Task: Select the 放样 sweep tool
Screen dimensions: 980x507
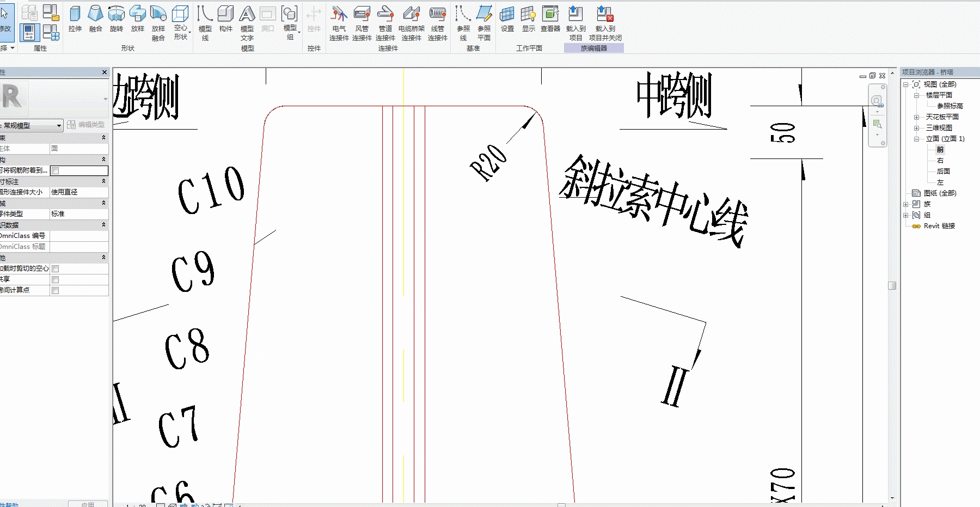Action: coord(138,19)
